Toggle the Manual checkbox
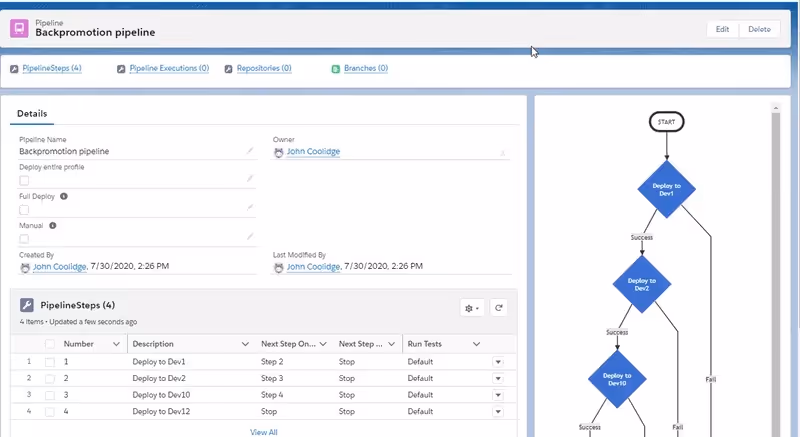Image resolution: width=800 pixels, height=437 pixels. click(x=24, y=239)
